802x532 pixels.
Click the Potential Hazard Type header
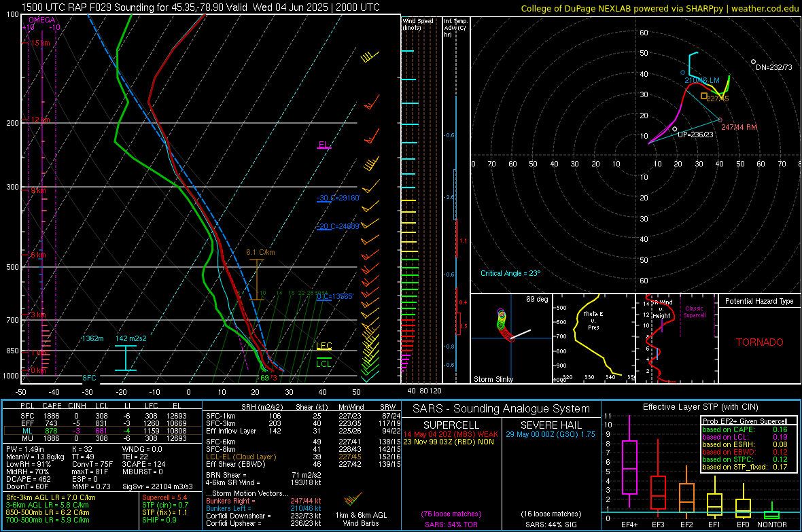click(759, 301)
